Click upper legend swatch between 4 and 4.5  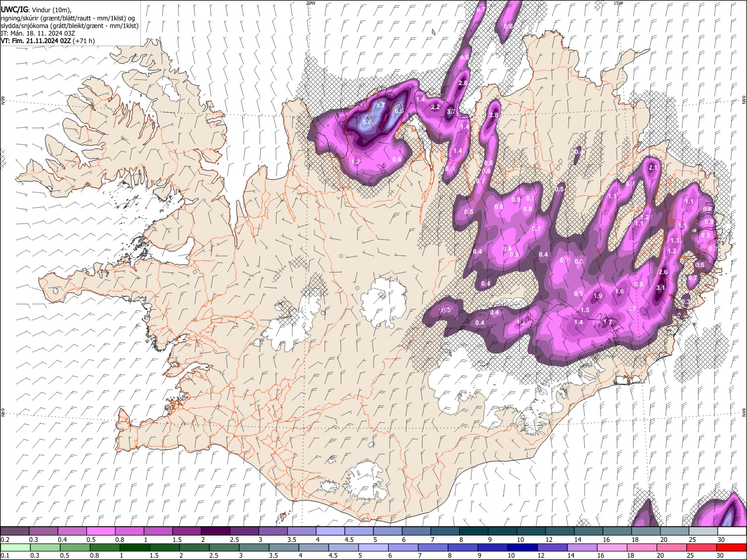(330, 531)
